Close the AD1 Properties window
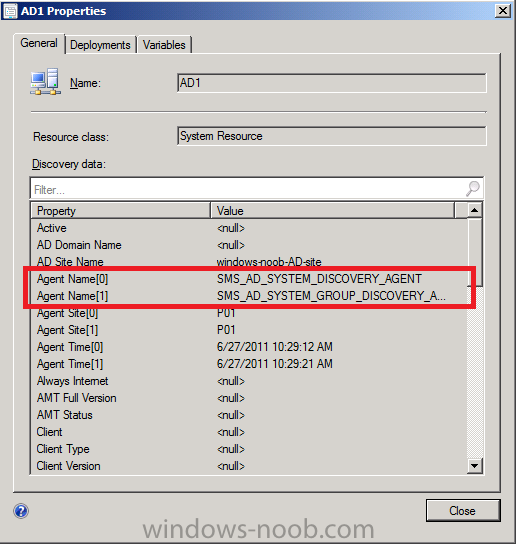 point(503,11)
